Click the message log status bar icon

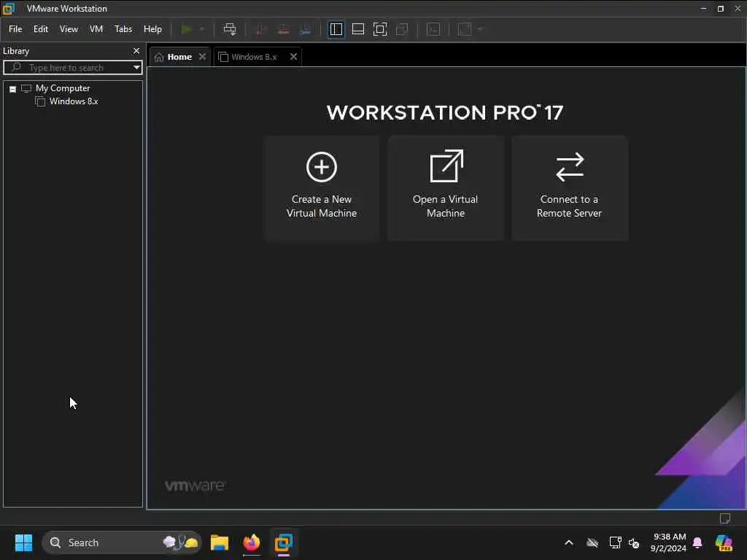(x=725, y=518)
